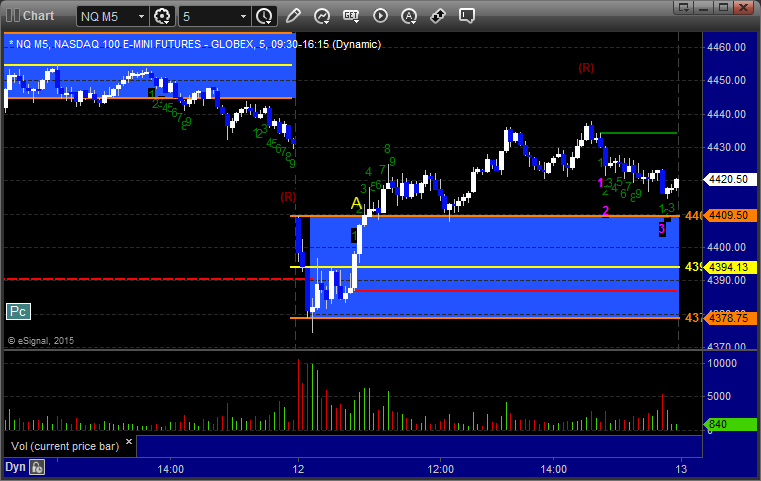Click the magenta 3 count marker
Viewport: 761px width, 481px height.
point(662,229)
